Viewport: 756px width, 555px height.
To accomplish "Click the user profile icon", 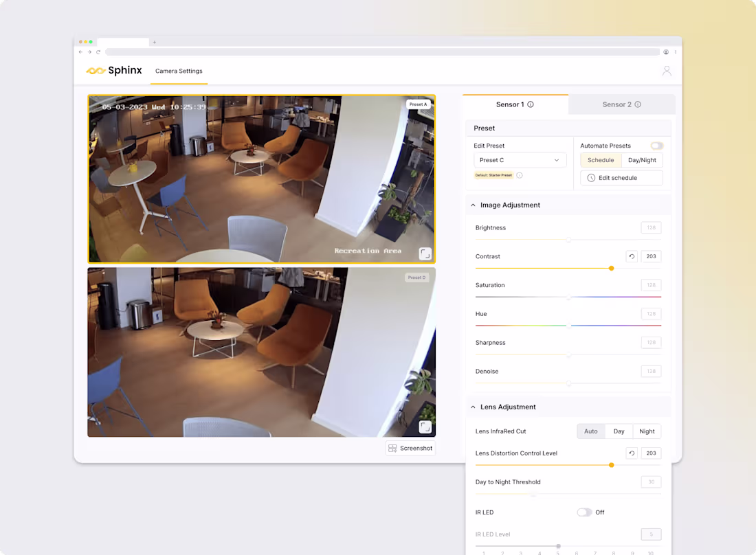I will click(x=667, y=71).
